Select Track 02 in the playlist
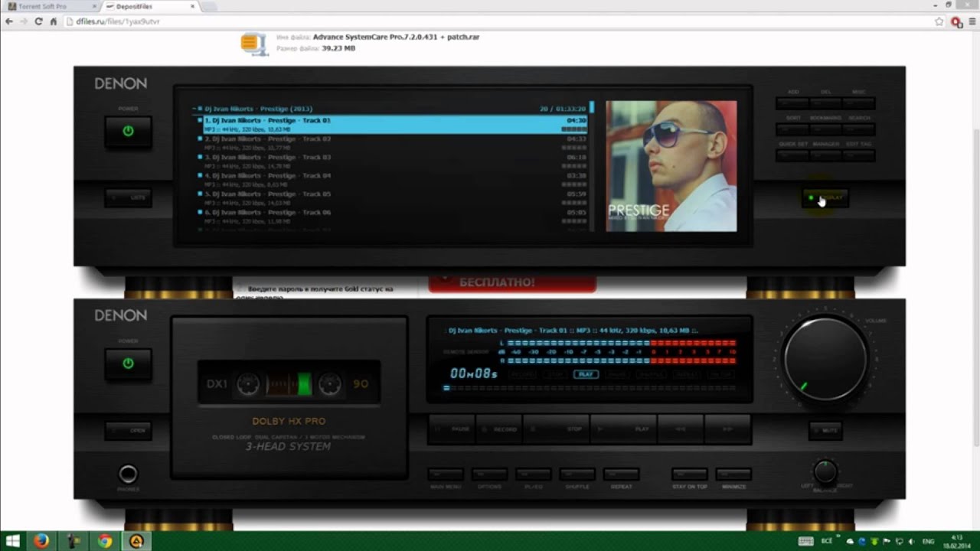Screen dimensions: 980x551 tap(392, 143)
